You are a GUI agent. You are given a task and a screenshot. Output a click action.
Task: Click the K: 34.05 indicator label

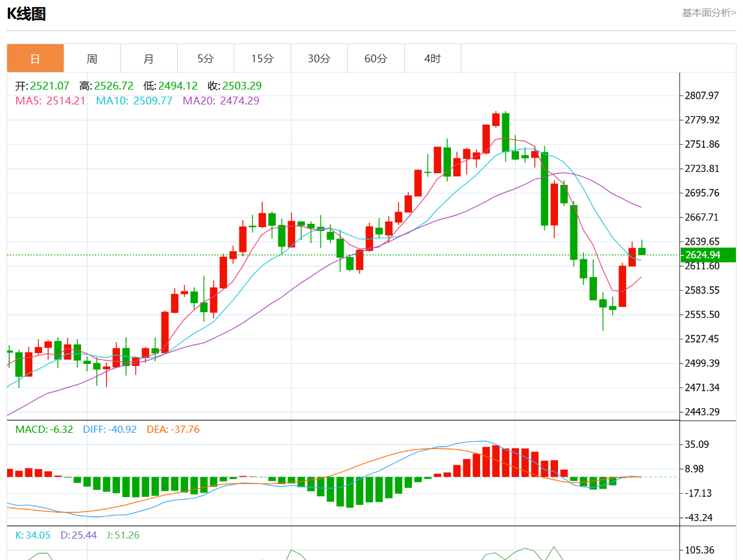click(x=32, y=535)
